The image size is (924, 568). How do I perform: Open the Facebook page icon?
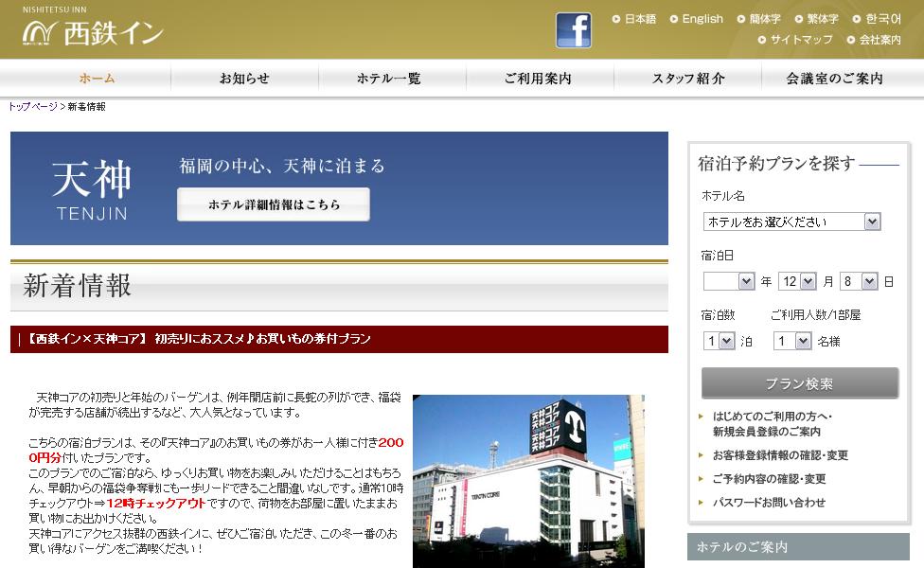tap(574, 30)
